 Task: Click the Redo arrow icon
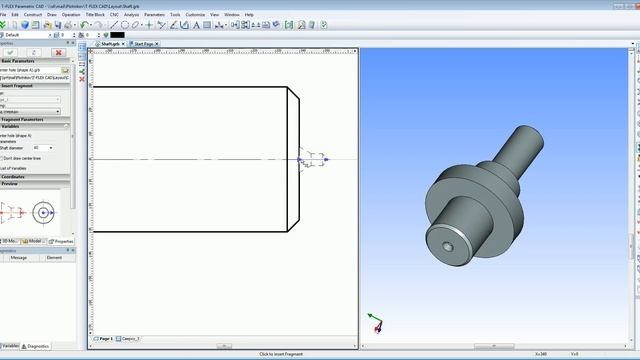tap(98, 25)
